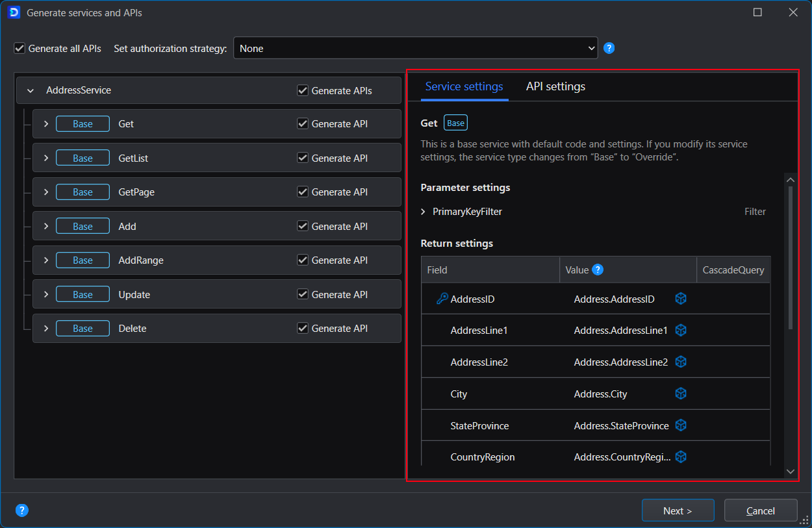Expand the AddRange service row
Image resolution: width=812 pixels, height=528 pixels.
coord(45,260)
